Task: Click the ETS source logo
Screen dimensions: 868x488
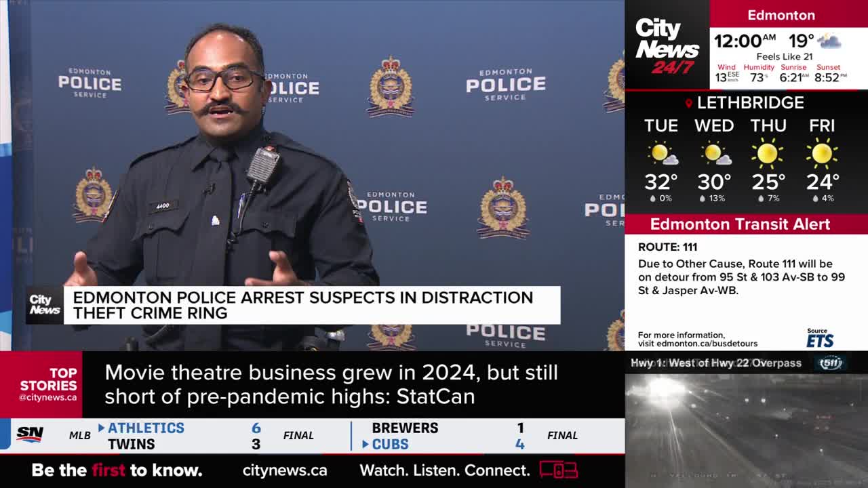Action: 820,340
